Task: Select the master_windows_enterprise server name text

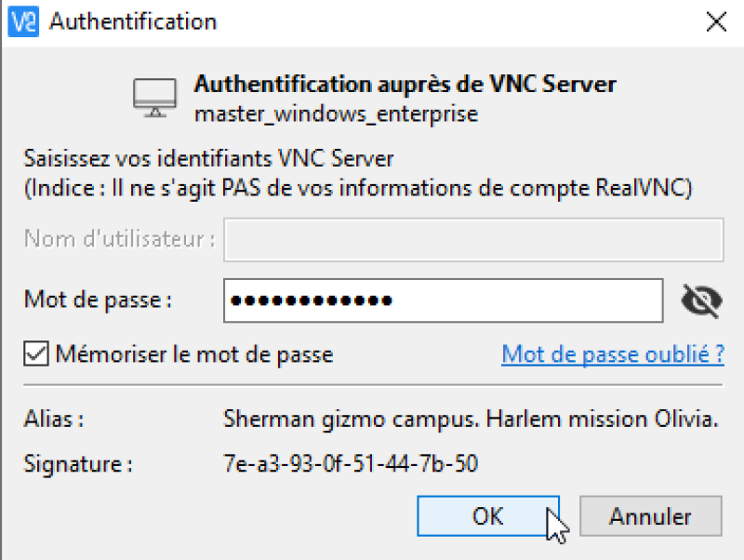Action: (x=336, y=113)
